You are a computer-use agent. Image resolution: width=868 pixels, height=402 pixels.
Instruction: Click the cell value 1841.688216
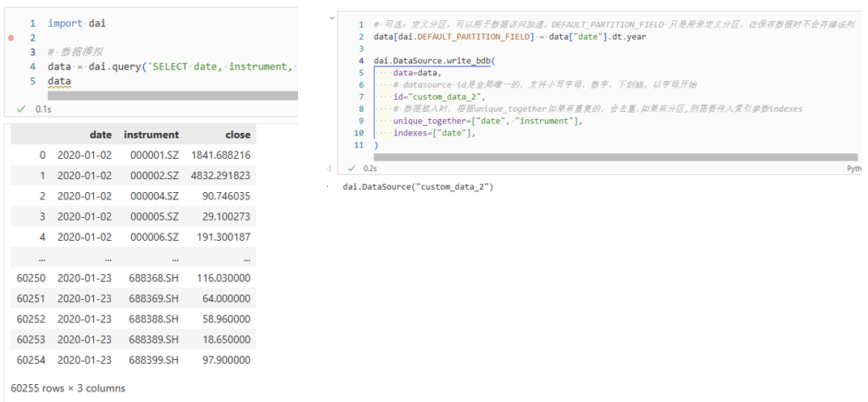(220, 155)
